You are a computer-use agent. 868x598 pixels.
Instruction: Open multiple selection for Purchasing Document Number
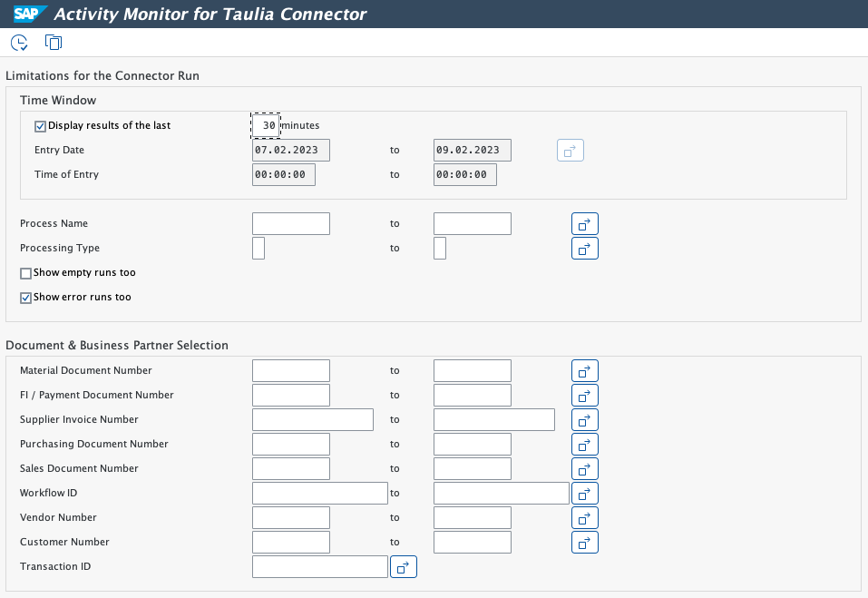coord(585,444)
